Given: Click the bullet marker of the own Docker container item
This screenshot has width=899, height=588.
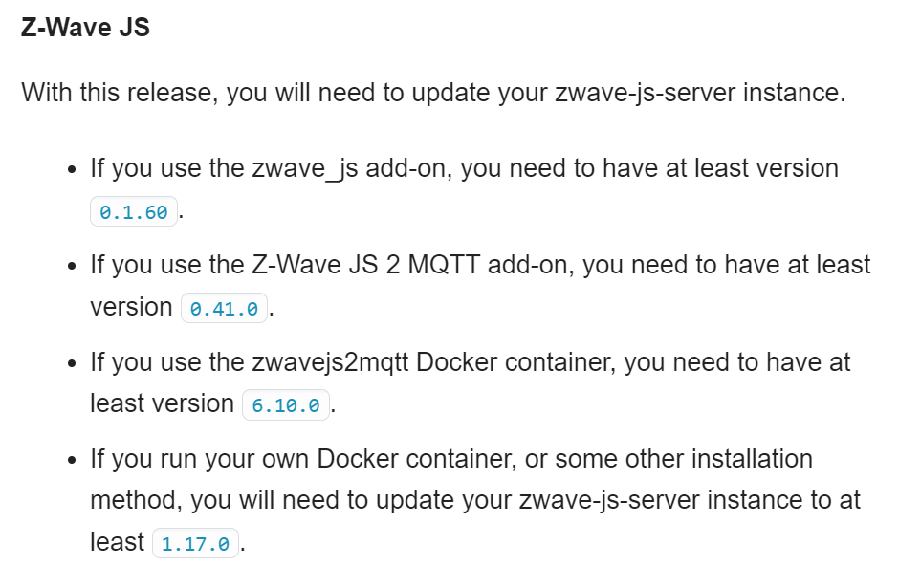Looking at the screenshot, I should point(72,460).
